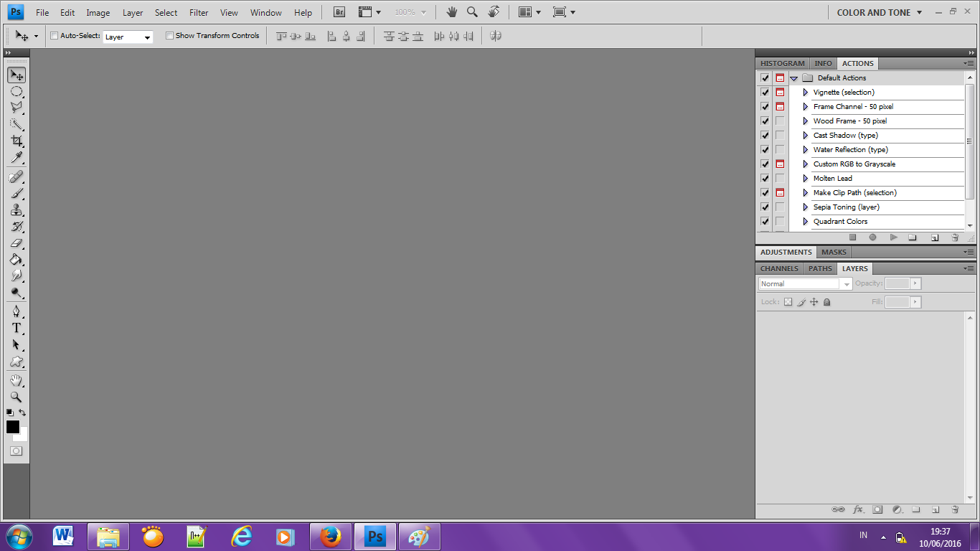
Task: Enable Auto-Select checkbox
Action: pos(54,35)
